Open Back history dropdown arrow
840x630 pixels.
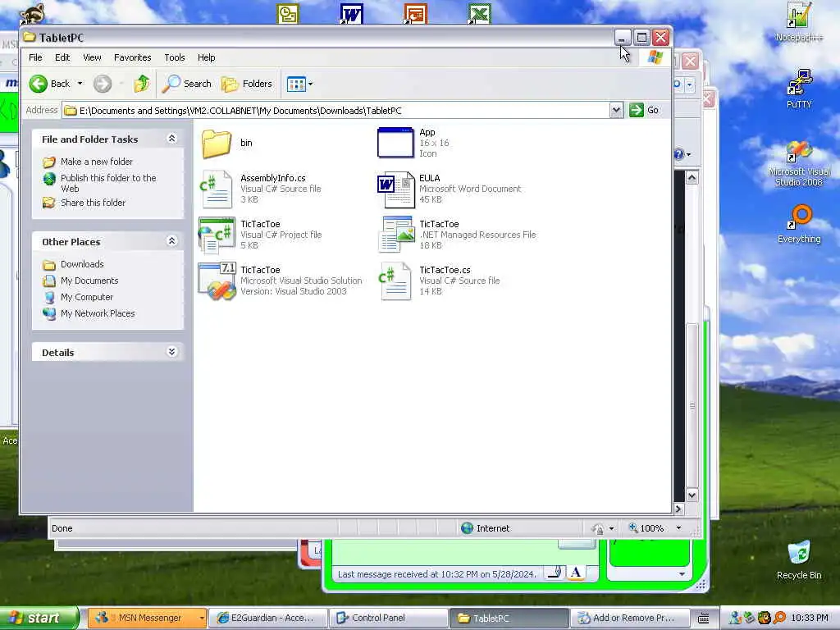80,84
